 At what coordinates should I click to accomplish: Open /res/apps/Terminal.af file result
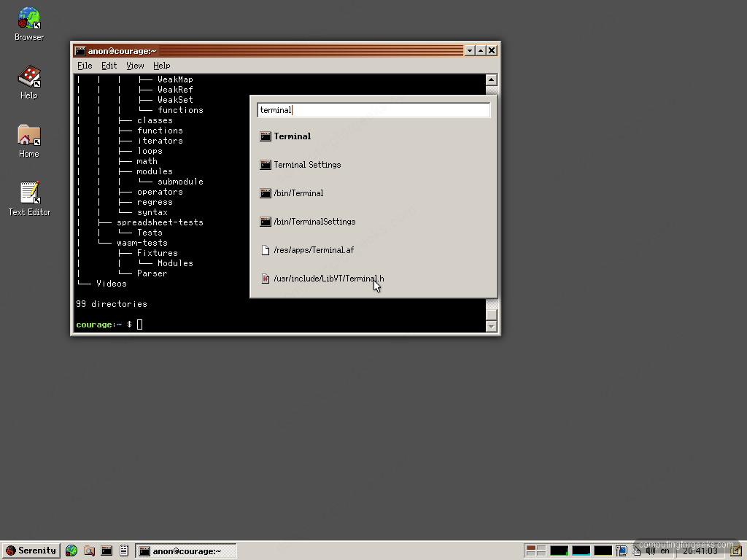373,250
